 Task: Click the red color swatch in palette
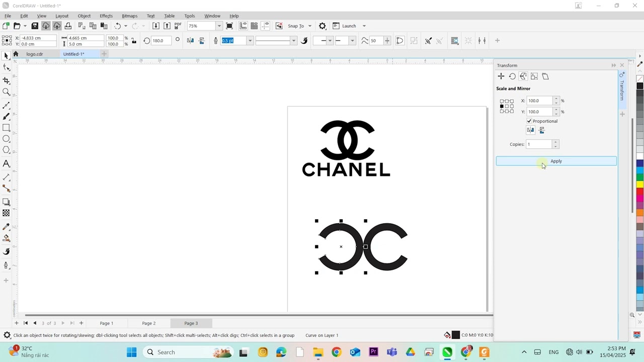pos(640,191)
